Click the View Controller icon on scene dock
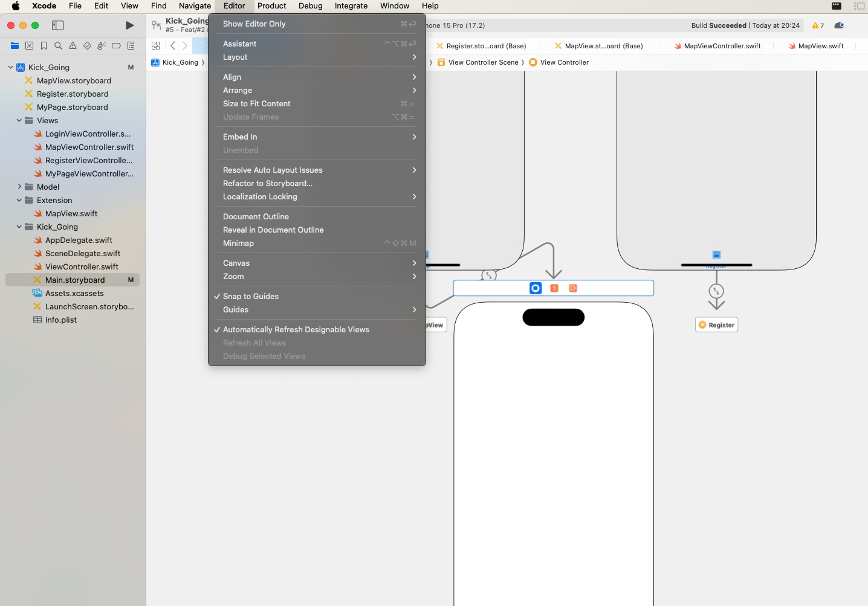 coord(536,288)
